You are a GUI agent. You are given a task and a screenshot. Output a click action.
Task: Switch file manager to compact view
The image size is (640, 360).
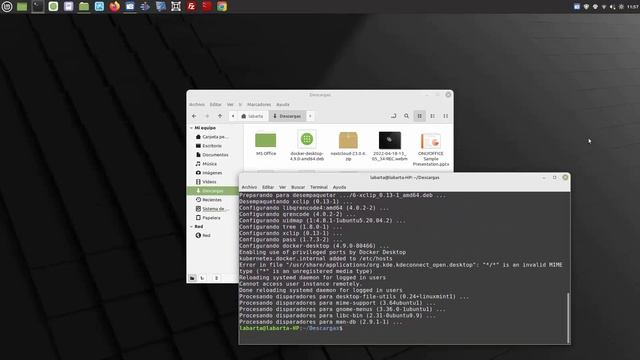(x=446, y=116)
